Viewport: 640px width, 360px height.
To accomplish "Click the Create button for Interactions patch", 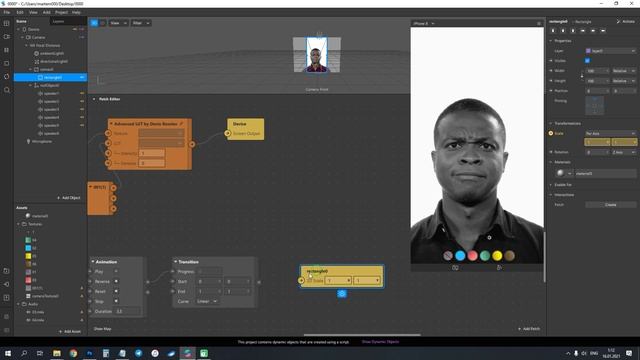I will 611,204.
